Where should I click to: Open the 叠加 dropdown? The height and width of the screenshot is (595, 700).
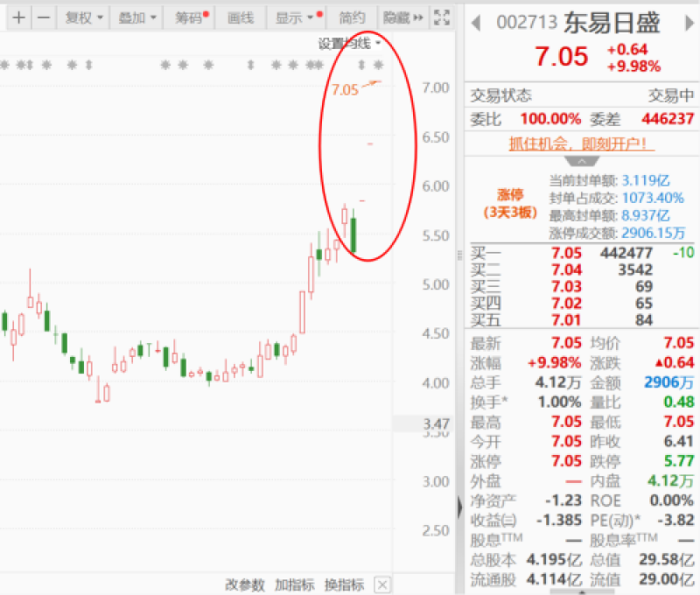(136, 17)
